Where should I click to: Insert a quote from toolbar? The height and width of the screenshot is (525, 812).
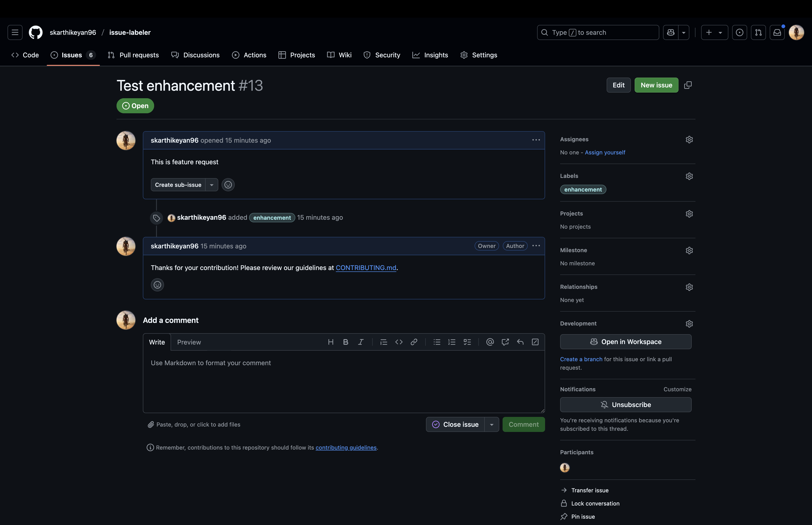pyautogui.click(x=384, y=342)
